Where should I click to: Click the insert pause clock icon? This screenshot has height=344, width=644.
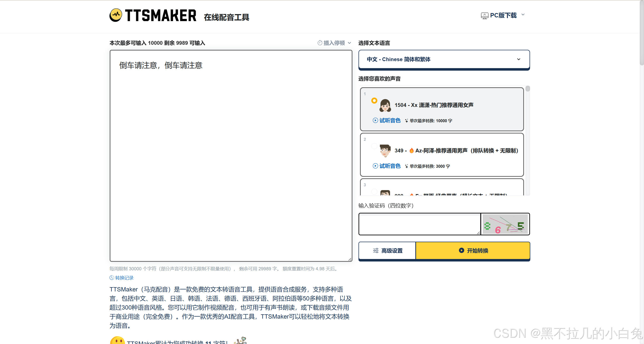pos(320,43)
